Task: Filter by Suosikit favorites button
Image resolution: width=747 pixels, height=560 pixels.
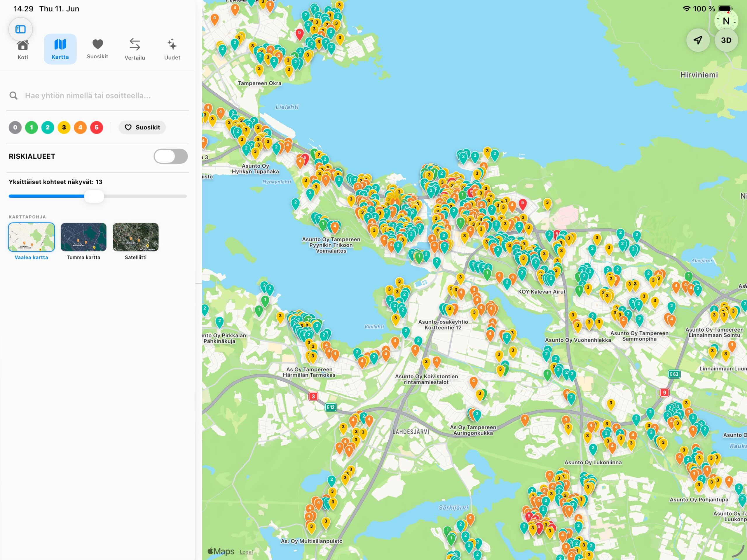Action: [142, 127]
